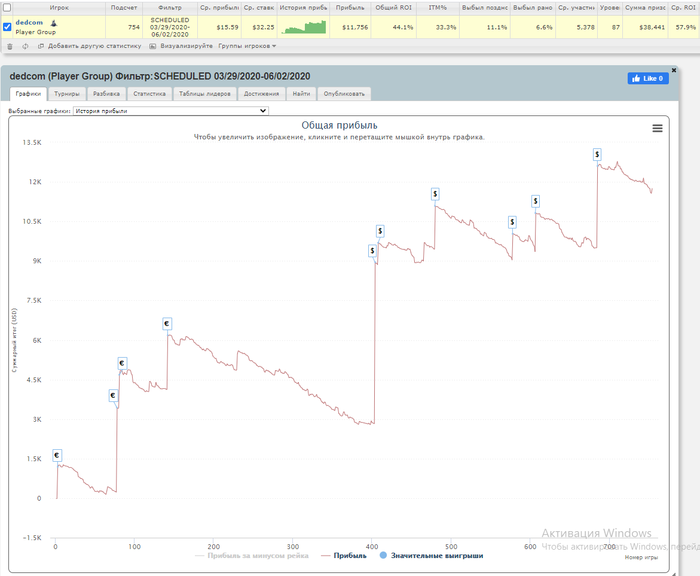The image size is (700, 576).
Task: Toggle Значительные выигрыши legend series
Action: pyautogui.click(x=431, y=556)
